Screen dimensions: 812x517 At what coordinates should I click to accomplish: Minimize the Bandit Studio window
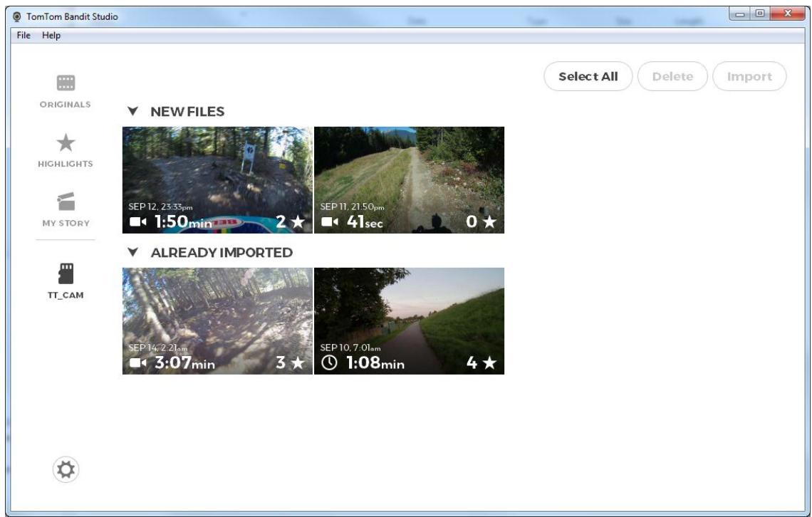(x=739, y=14)
